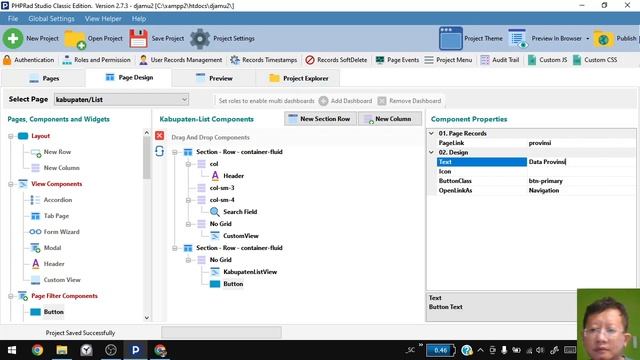The width and height of the screenshot is (640, 360).
Task: Switch to the Preview tab
Action: pyautogui.click(x=214, y=78)
